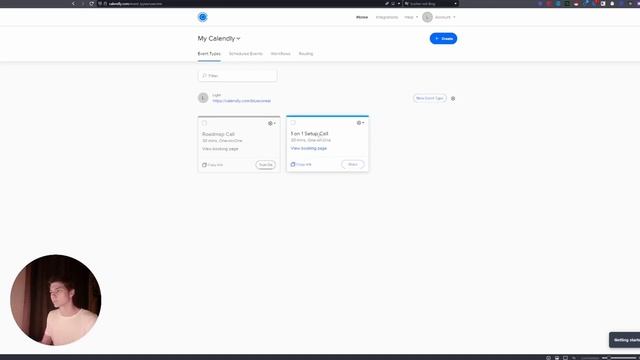The height and width of the screenshot is (360, 640).
Task: Open the Getting started panel
Action: (625, 340)
